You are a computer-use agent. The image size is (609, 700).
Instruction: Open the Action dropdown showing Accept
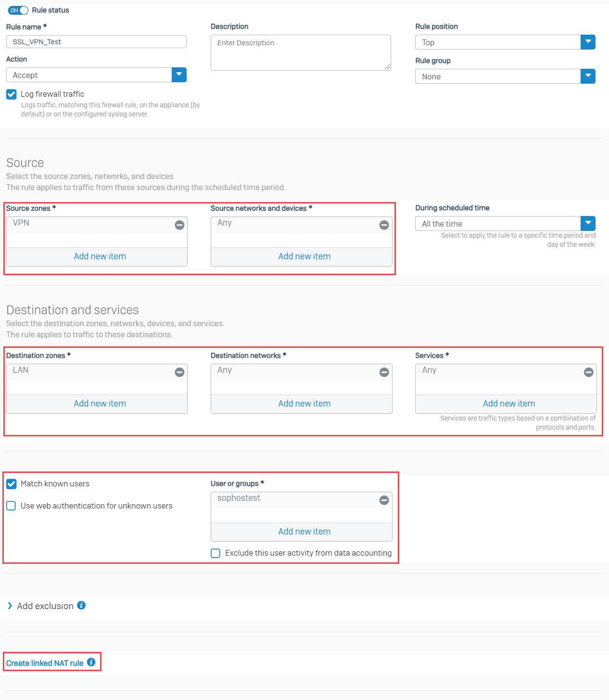[178, 75]
